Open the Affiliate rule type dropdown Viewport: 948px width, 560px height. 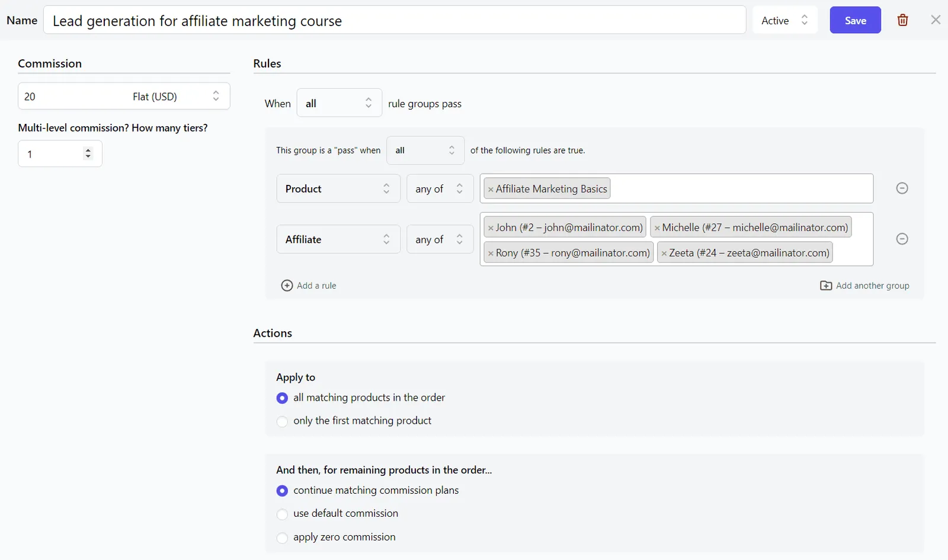[x=338, y=239]
